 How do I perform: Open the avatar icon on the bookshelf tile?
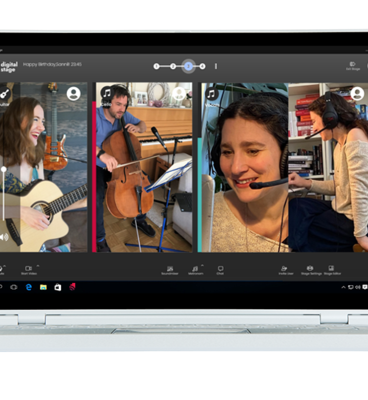[x=357, y=94]
